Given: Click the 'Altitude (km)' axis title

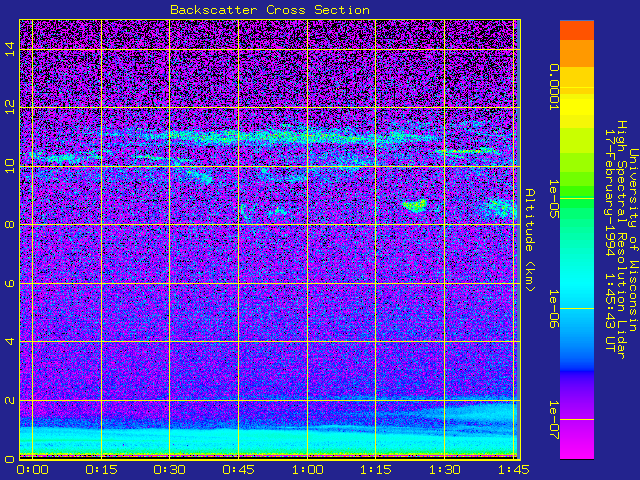Looking at the screenshot, I should pos(529,240).
